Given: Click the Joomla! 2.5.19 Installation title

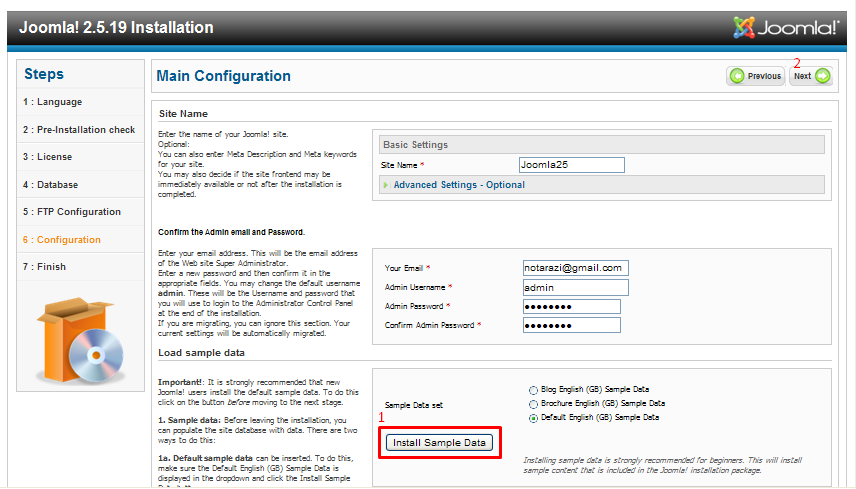Looking at the screenshot, I should [x=116, y=27].
